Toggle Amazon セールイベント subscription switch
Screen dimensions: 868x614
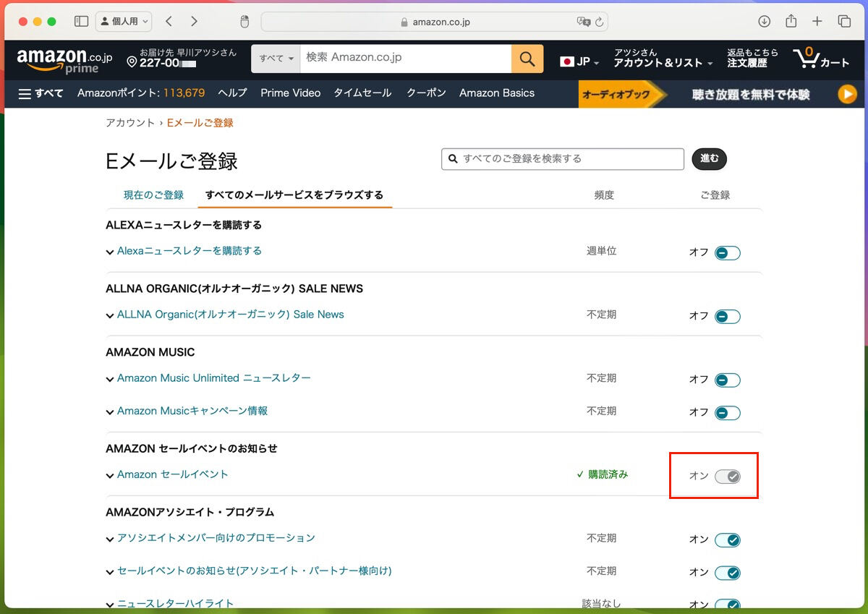(x=728, y=477)
